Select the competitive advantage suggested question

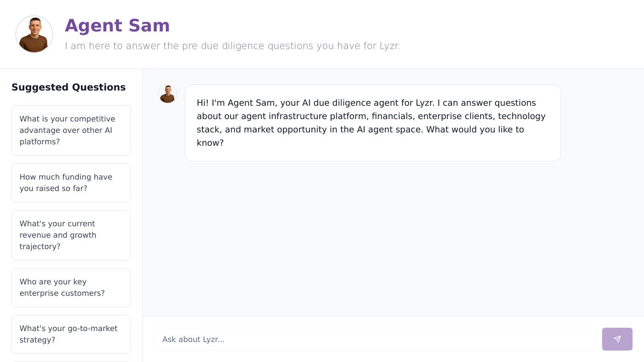click(x=71, y=130)
